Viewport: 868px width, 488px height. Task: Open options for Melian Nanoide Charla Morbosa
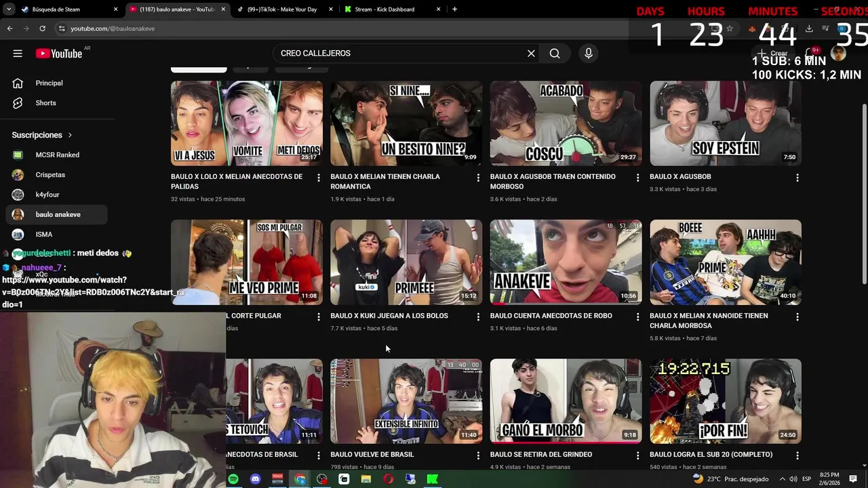[x=797, y=317]
